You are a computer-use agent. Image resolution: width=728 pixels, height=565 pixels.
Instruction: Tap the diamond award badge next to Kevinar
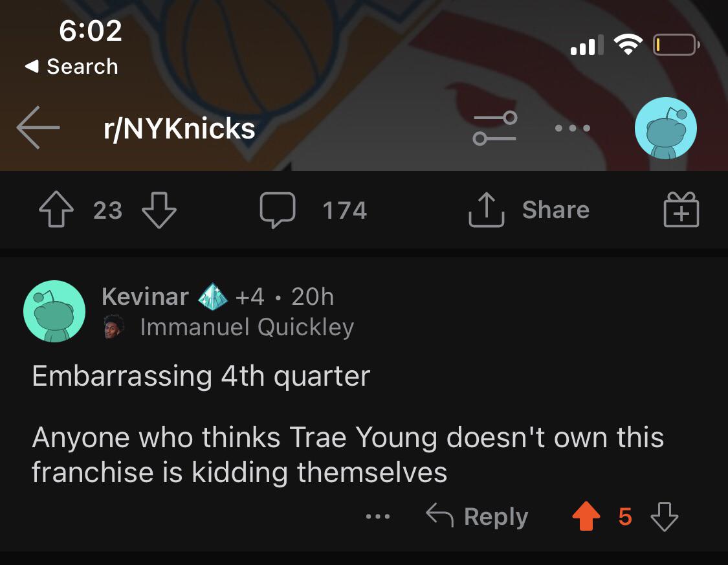click(213, 296)
